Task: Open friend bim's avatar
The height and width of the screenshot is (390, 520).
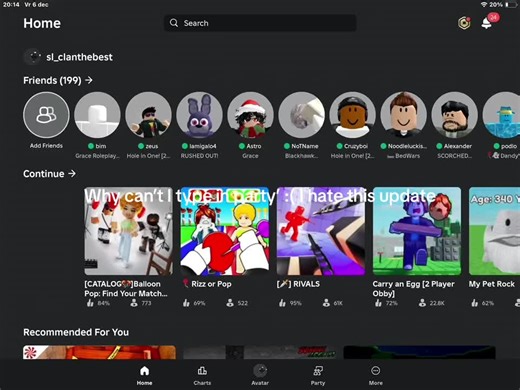Action: pos(97,115)
